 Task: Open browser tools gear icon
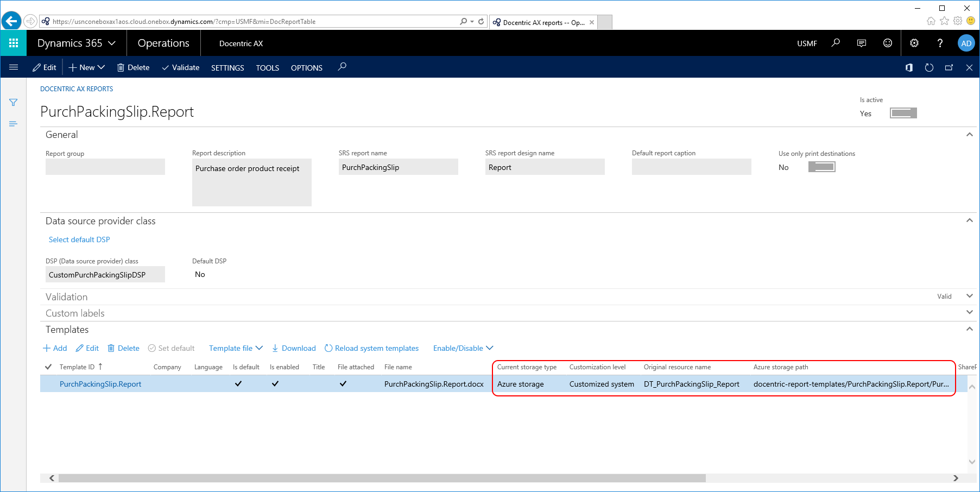[x=958, y=21]
